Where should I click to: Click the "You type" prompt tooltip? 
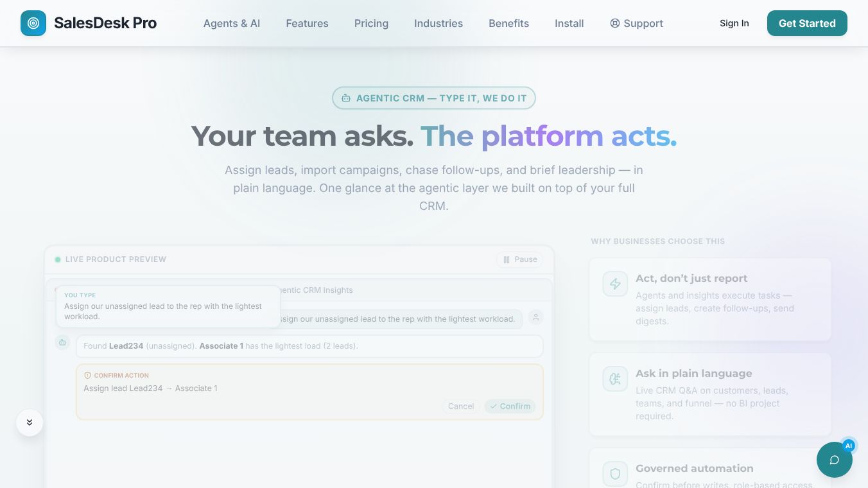(168, 306)
